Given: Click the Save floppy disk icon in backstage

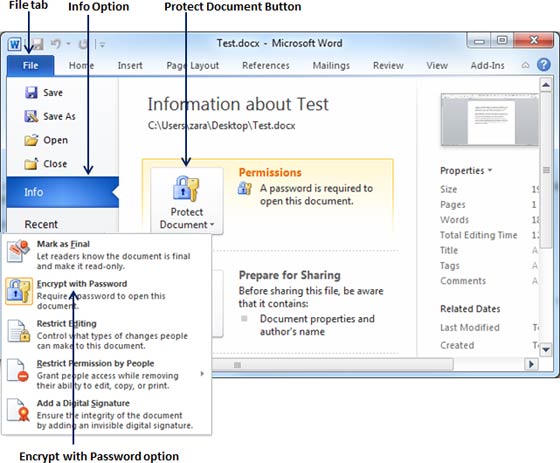Looking at the screenshot, I should pos(31,92).
